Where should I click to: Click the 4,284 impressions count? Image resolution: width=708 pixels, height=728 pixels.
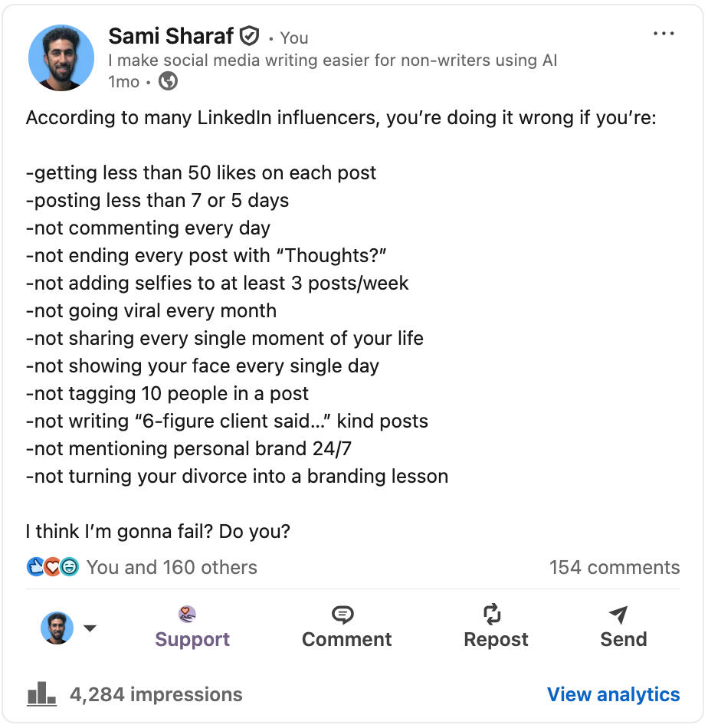(156, 694)
